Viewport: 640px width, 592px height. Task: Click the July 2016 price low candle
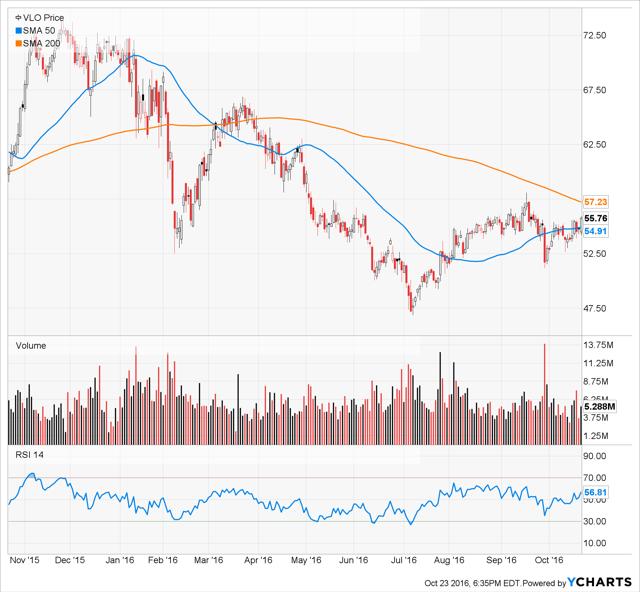click(x=412, y=306)
